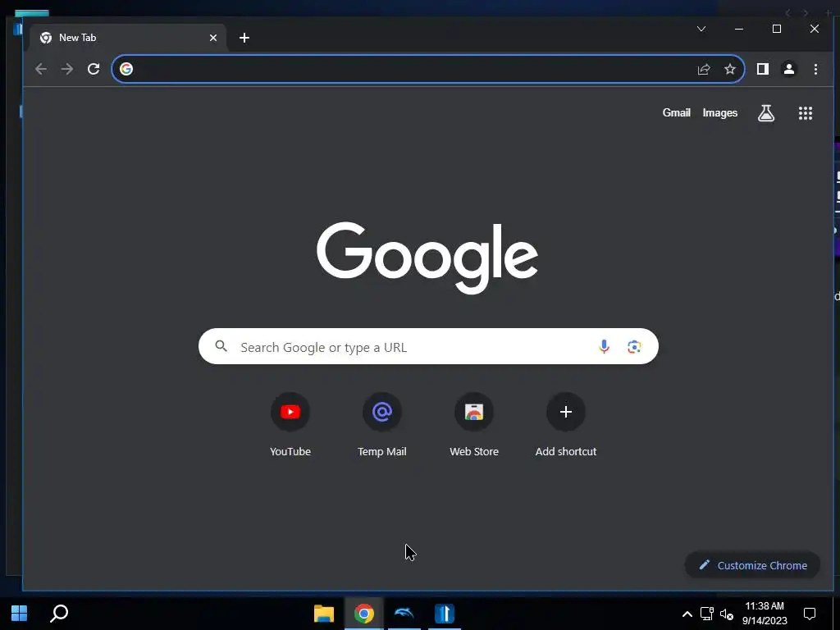This screenshot has height=630, width=840.
Task: Click the muted volume tray icon
Action: (x=727, y=614)
